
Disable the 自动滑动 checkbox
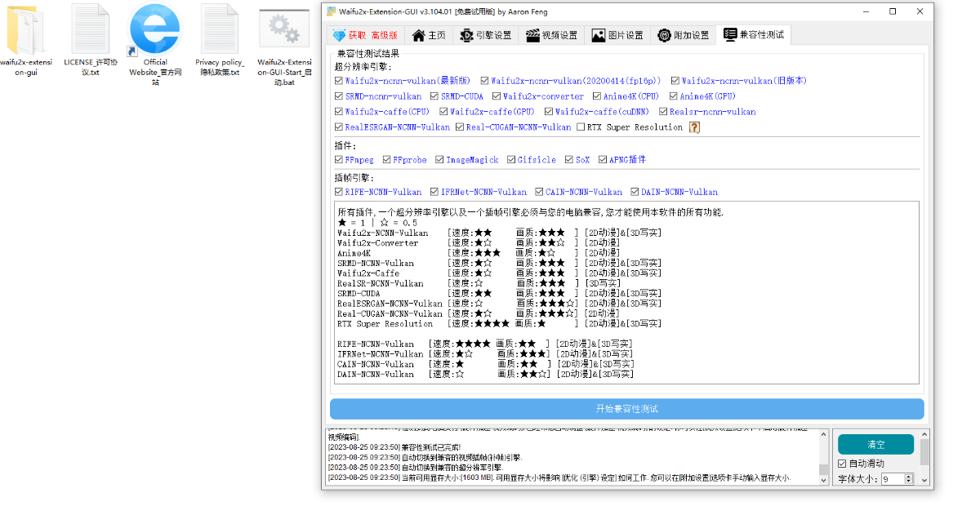point(843,464)
